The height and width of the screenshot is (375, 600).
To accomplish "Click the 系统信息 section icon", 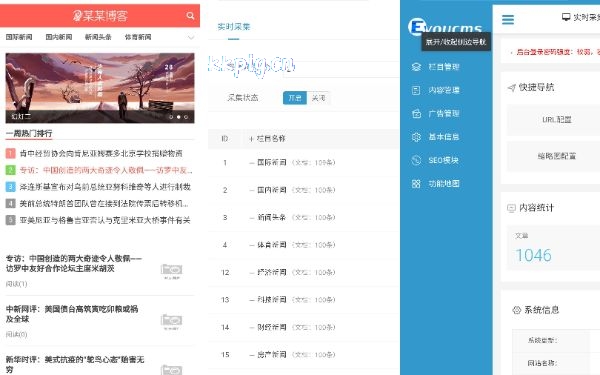I will tap(517, 310).
